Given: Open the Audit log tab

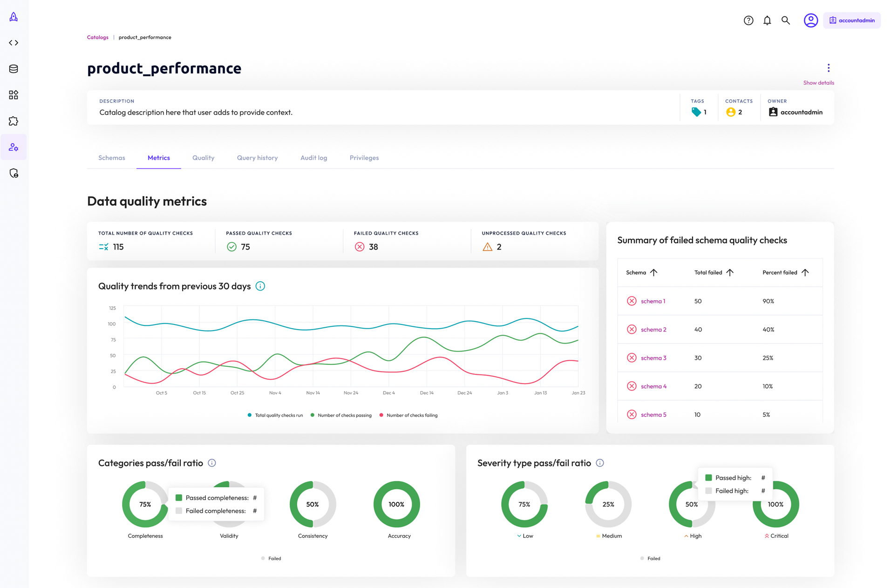Looking at the screenshot, I should point(313,157).
